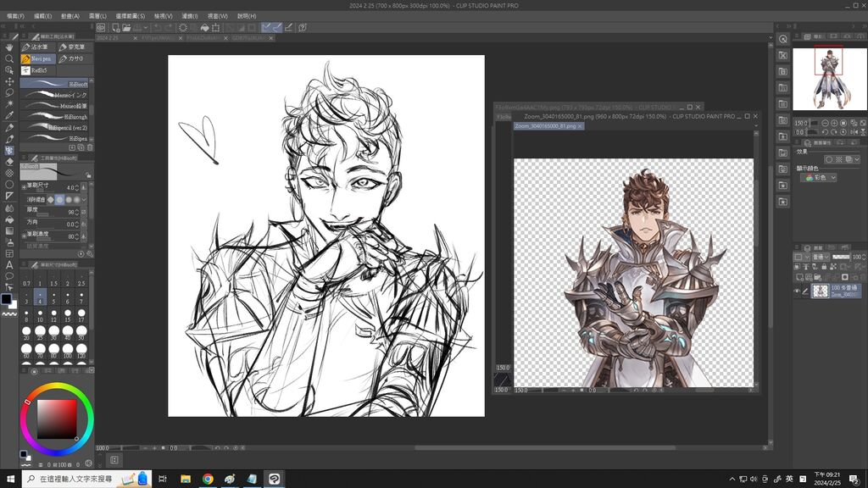Image resolution: width=868 pixels, height=488 pixels.
Task: Click the Open file icon in command bar
Action: pos(127,27)
